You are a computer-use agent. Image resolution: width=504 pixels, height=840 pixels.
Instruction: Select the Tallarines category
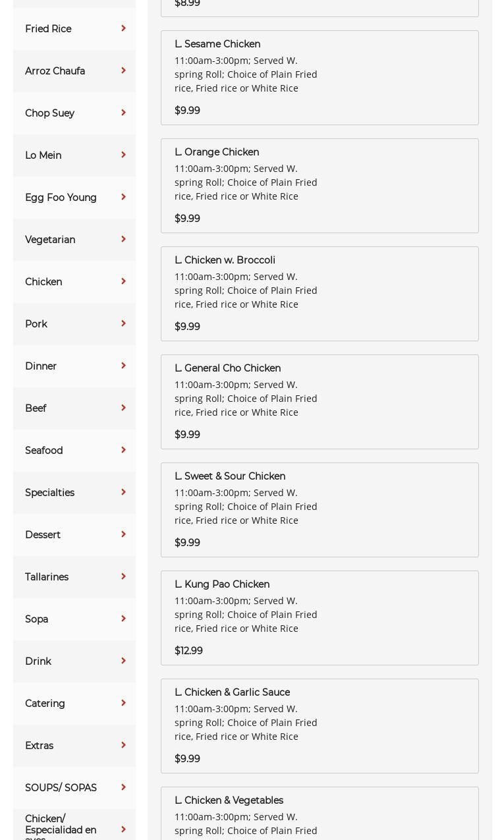(x=47, y=577)
